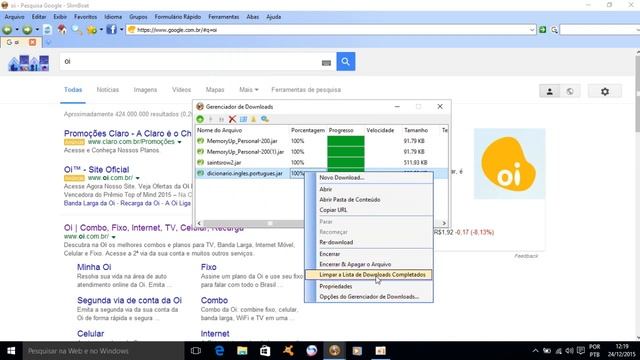Open Windows Start menu

pyautogui.click(x=11, y=351)
